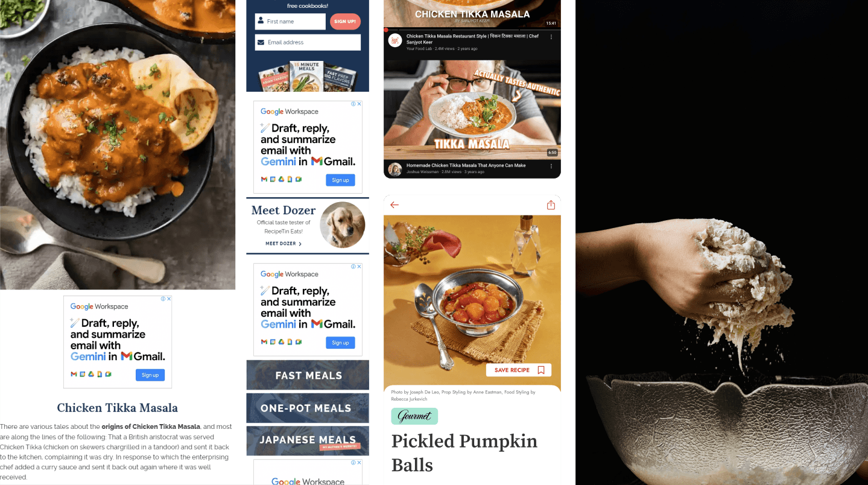Click Sign up button in the first sidebar ad
This screenshot has width=868, height=485.
click(340, 180)
